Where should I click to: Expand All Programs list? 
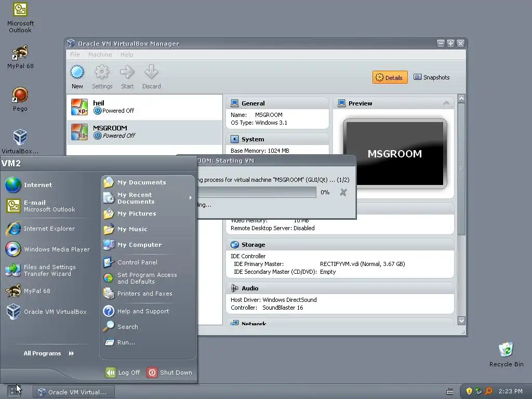pyautogui.click(x=49, y=353)
